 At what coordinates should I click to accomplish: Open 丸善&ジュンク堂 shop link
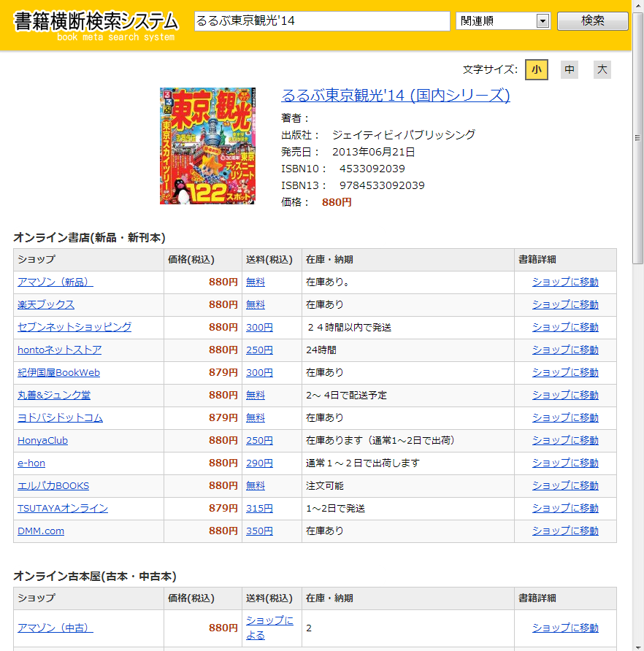point(54,395)
